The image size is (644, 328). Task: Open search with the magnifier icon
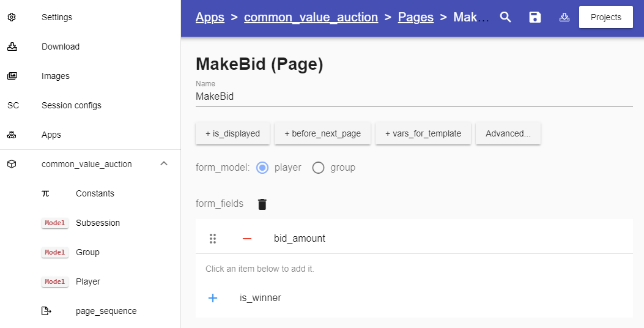coord(506,17)
